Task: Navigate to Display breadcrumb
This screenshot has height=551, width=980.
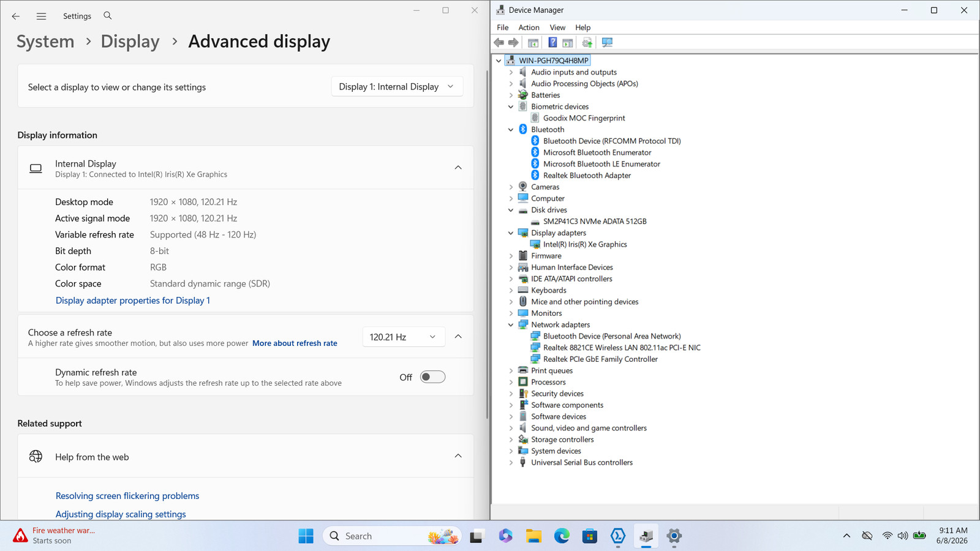Action: tap(130, 42)
